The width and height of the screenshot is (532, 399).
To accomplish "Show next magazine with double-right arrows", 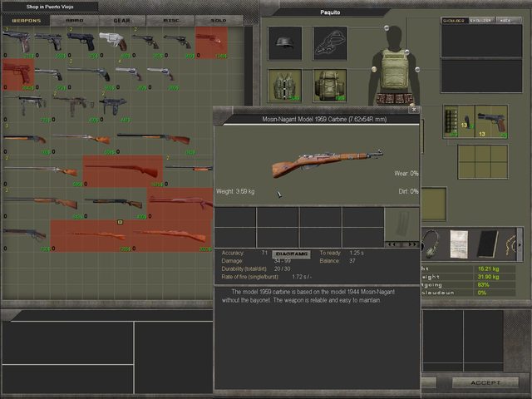I will [411, 244].
